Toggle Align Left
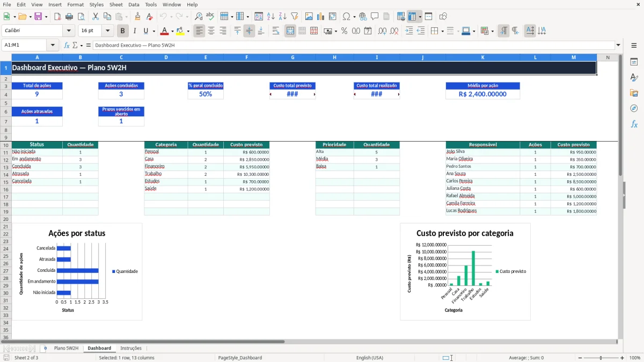The height and width of the screenshot is (362, 644). tap(199, 31)
